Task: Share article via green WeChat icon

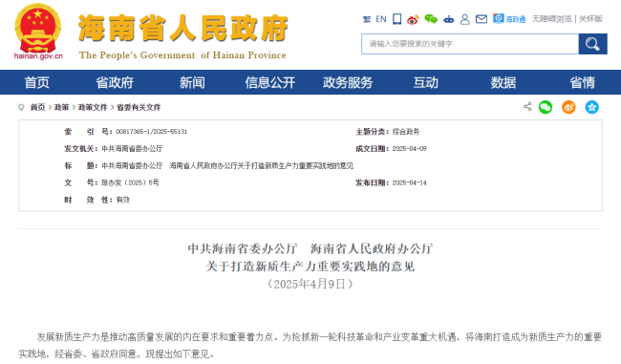Action: coord(546,107)
